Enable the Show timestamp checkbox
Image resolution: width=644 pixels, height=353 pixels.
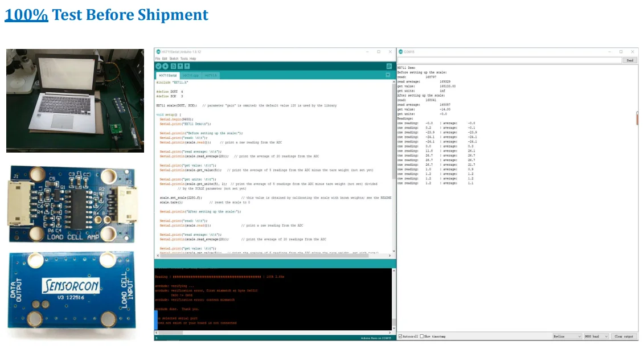421,336
